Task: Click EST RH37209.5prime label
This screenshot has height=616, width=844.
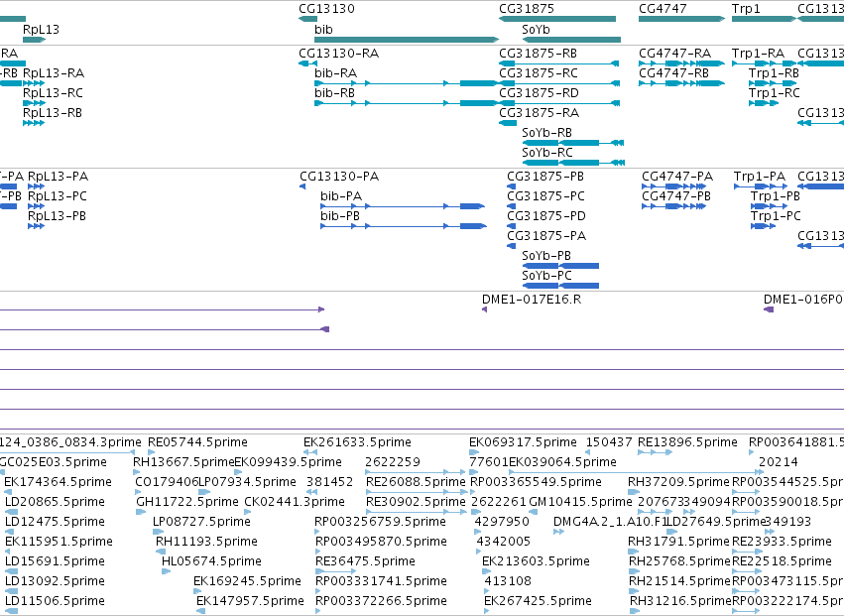Action: (678, 482)
